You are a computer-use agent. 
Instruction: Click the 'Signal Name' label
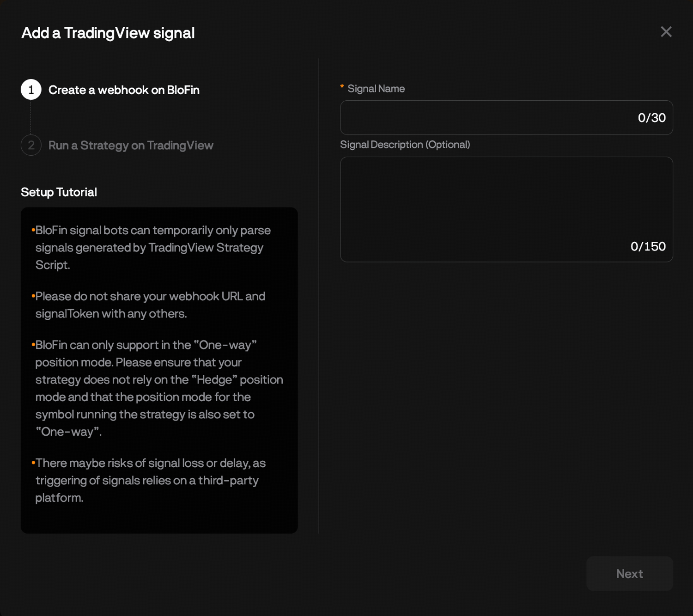tap(376, 89)
